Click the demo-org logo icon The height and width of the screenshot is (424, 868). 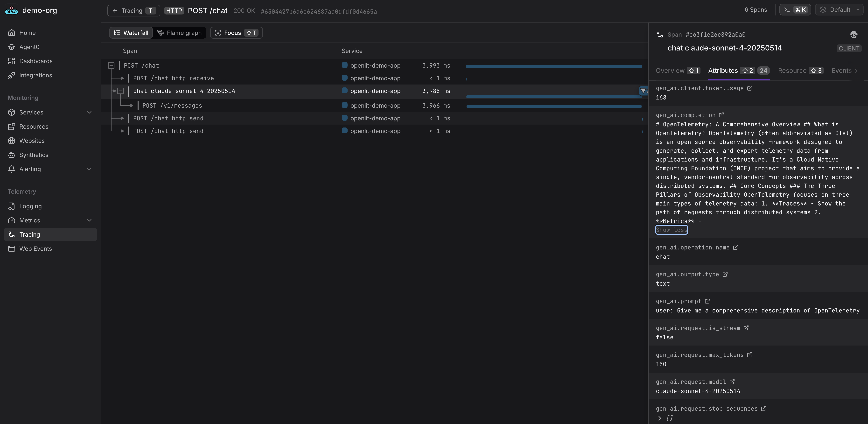11,10
